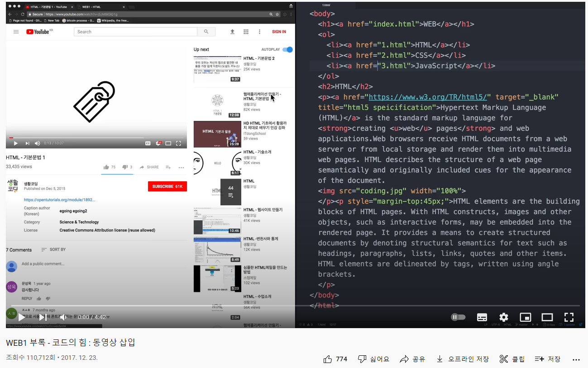This screenshot has height=368, width=588.
Task: Open the opentutorials.org module link in the description
Action: (59, 199)
